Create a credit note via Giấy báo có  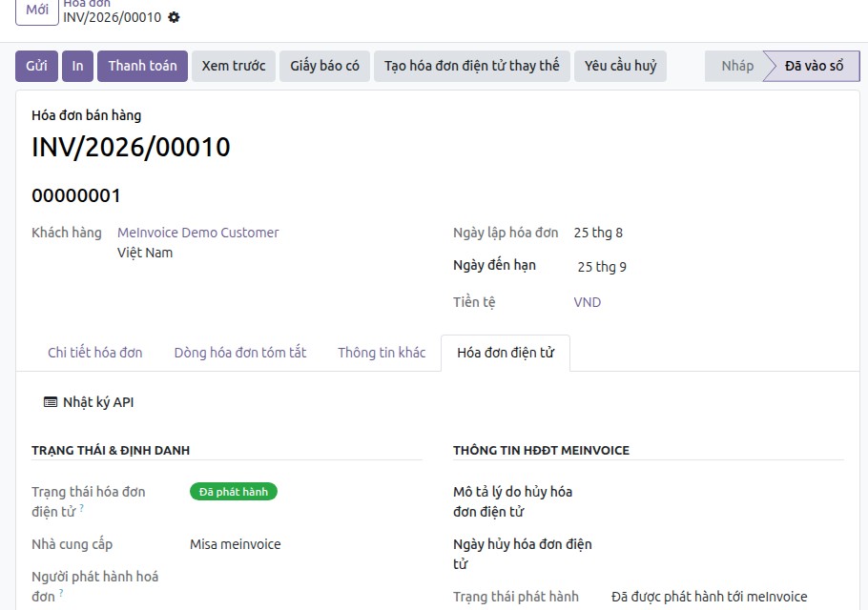click(x=324, y=66)
